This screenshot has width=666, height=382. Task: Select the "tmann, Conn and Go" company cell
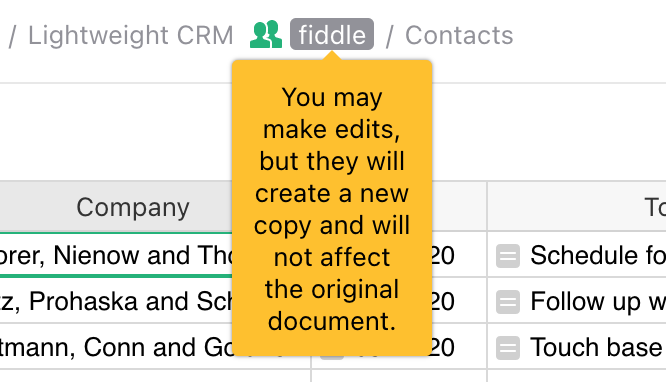tap(116, 347)
